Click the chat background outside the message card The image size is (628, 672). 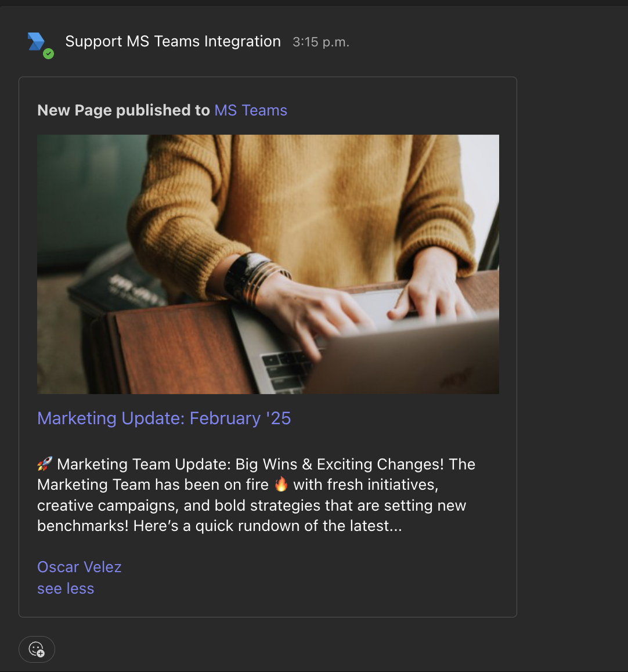coord(569,348)
